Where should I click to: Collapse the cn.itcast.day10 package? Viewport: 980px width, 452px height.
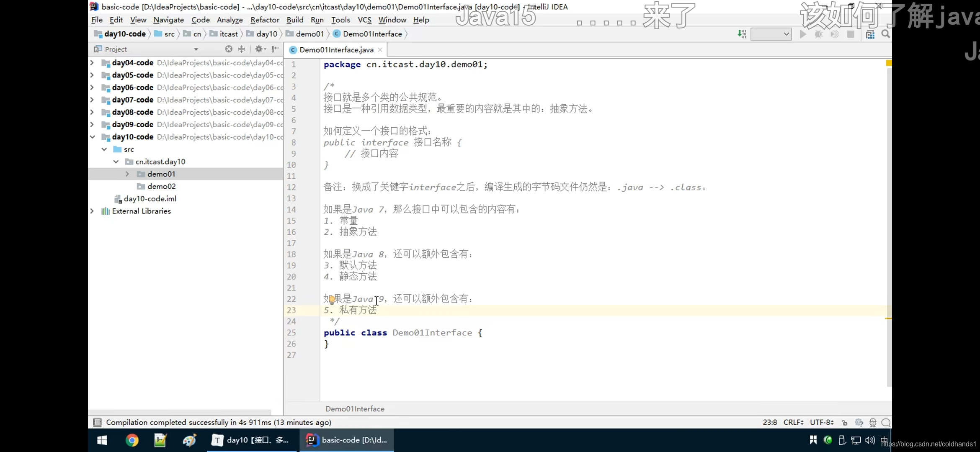click(116, 162)
